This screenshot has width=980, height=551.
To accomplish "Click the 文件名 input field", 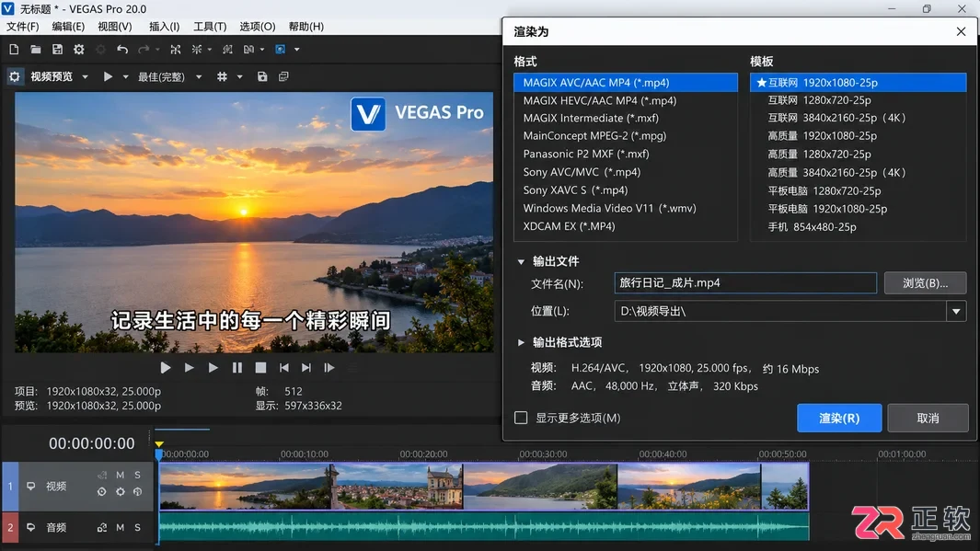I will pyautogui.click(x=745, y=283).
